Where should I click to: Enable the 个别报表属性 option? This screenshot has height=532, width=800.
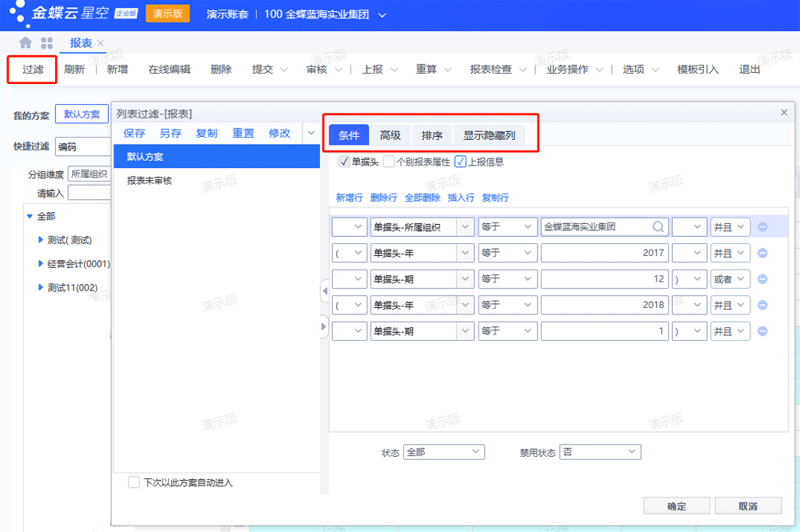[390, 161]
